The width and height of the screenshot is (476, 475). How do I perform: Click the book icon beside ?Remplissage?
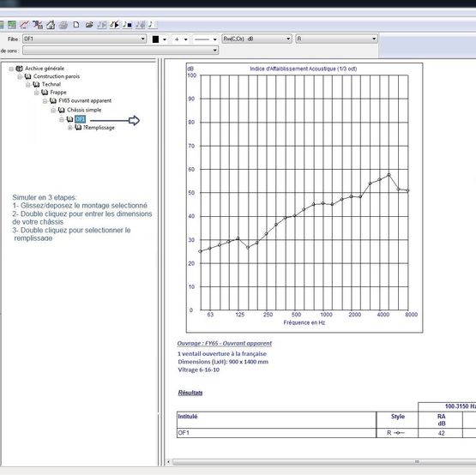pos(78,128)
